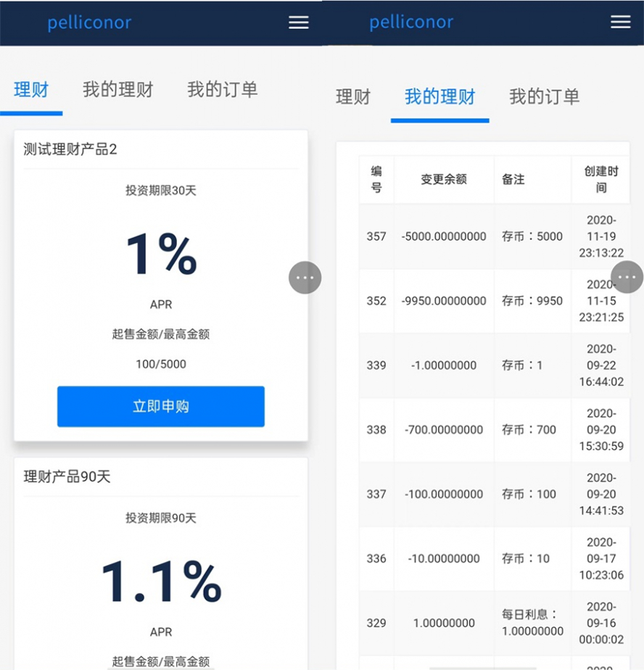Go to 理财 tab on right screen

click(353, 96)
